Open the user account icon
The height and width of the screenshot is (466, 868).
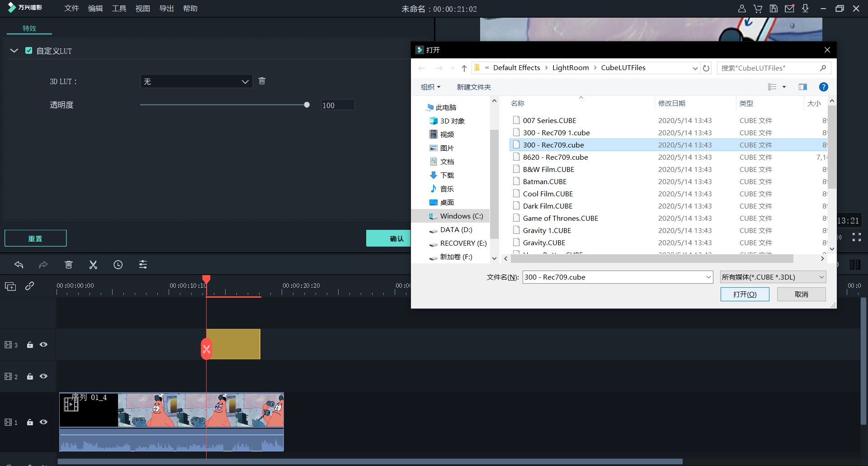[x=742, y=9]
